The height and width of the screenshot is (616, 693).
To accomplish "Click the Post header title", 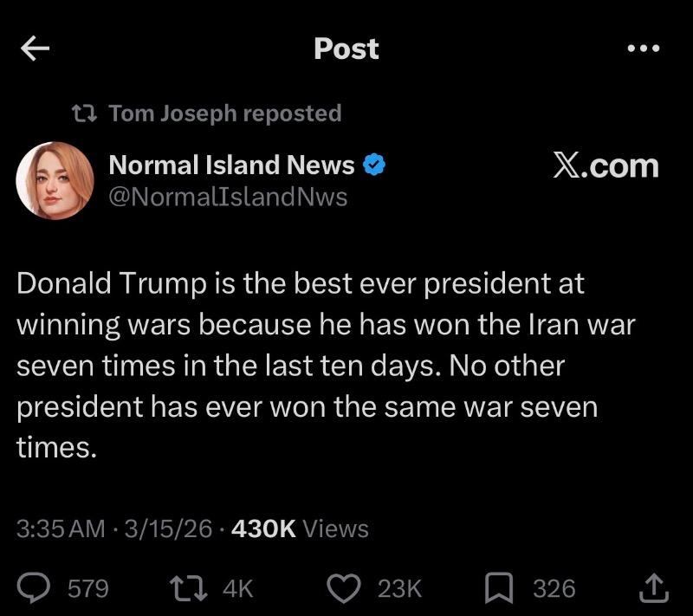I will 346,49.
